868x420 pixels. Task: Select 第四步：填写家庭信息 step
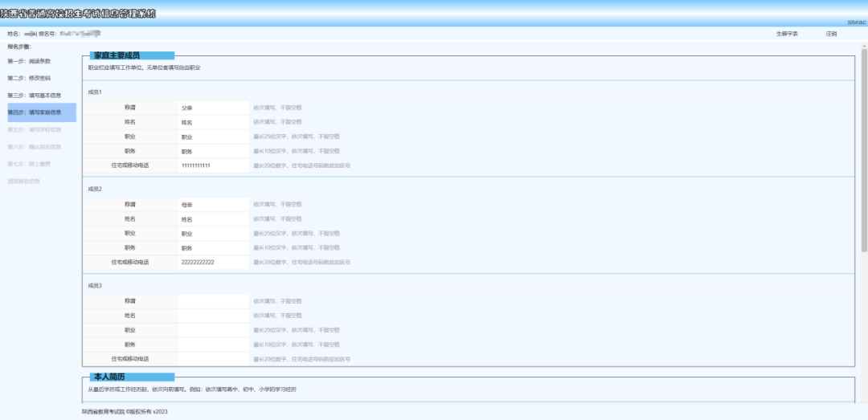tap(34, 112)
